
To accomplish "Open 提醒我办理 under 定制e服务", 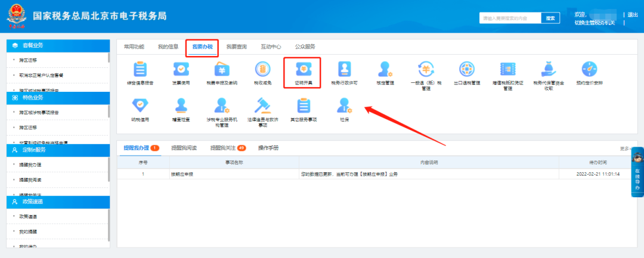I will pyautogui.click(x=30, y=165).
